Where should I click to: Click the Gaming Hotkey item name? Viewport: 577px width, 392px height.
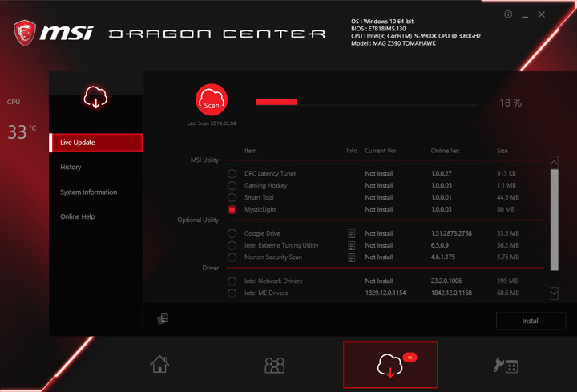click(266, 185)
